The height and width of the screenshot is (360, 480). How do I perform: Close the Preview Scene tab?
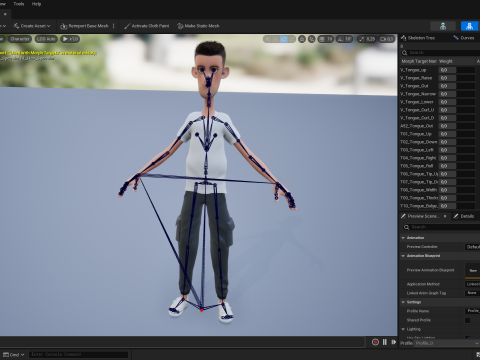[x=445, y=216]
